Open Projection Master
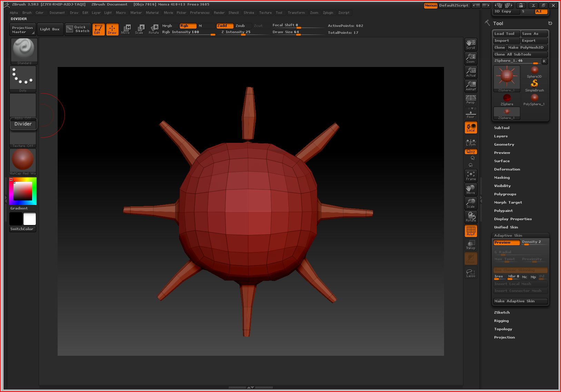Viewport: 561px width, 392px height. tap(22, 30)
